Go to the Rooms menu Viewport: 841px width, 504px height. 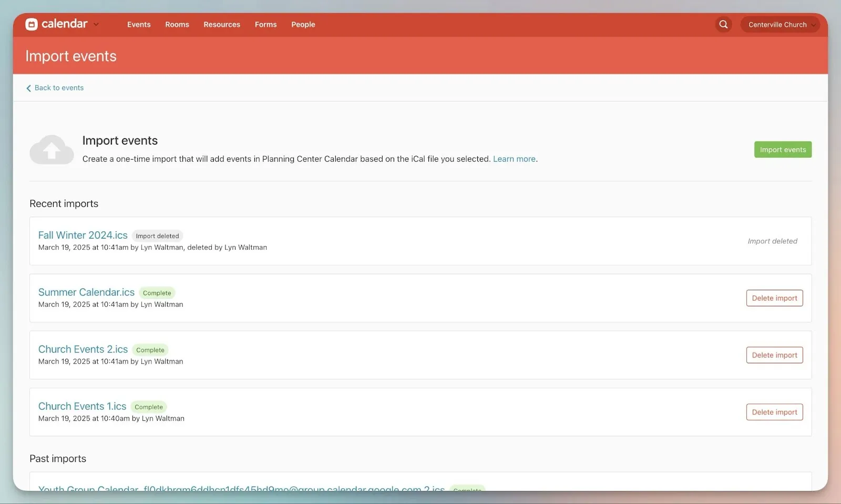(177, 25)
